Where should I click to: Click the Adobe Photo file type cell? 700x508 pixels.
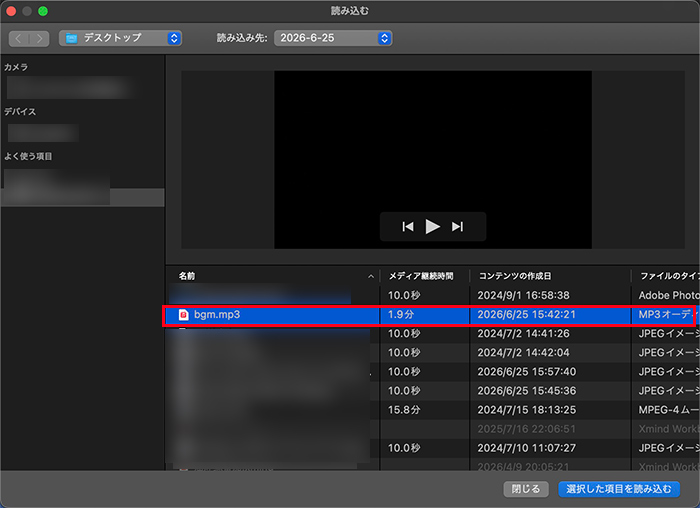coord(668,296)
